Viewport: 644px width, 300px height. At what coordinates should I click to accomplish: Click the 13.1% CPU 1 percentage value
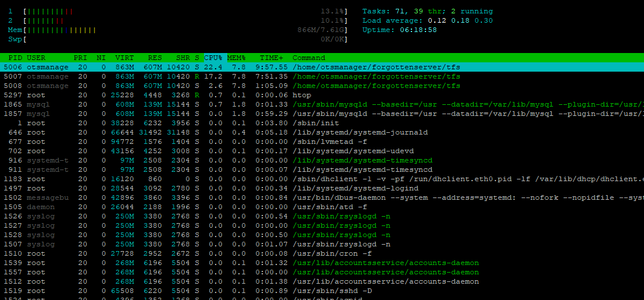point(332,12)
